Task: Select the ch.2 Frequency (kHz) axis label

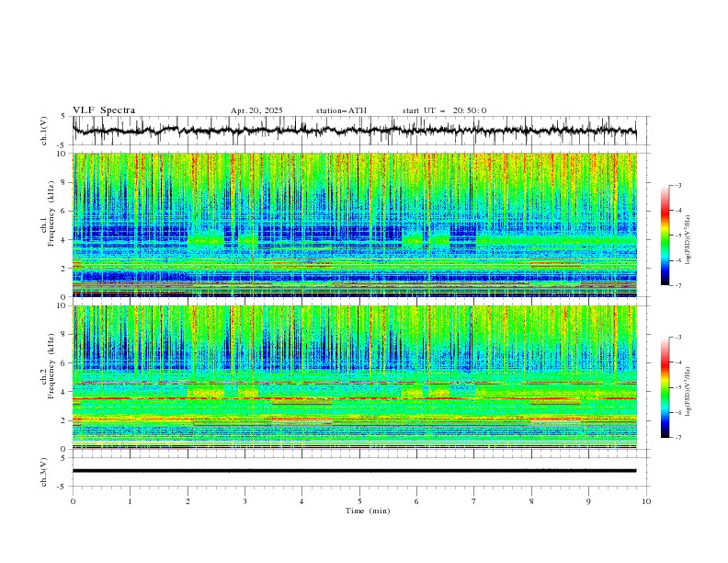Action: click(x=48, y=366)
